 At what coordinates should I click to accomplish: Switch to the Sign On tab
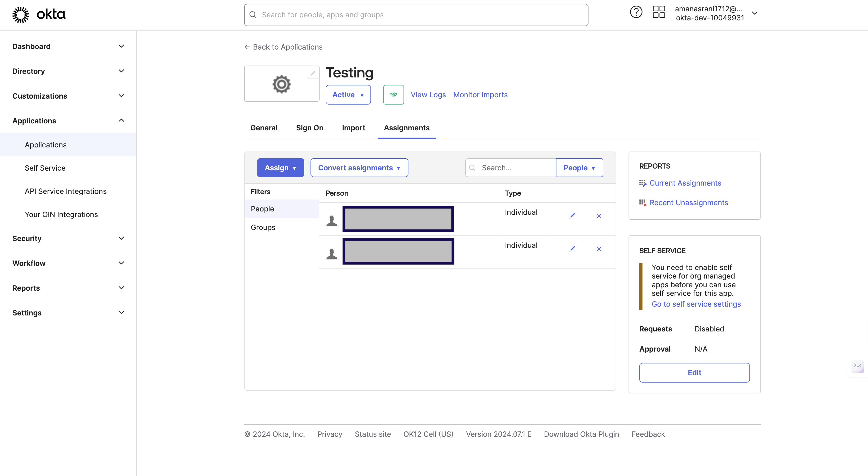click(x=309, y=128)
